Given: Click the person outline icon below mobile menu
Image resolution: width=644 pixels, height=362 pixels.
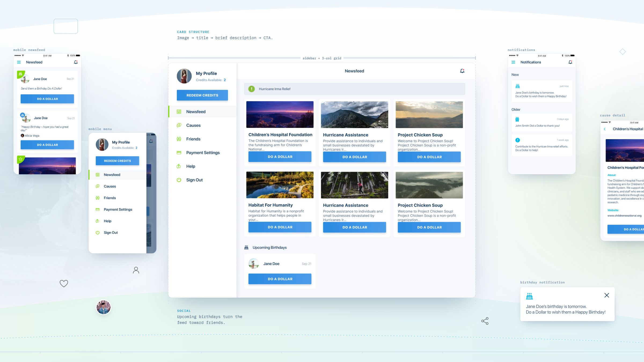Looking at the screenshot, I should pyautogui.click(x=136, y=270).
